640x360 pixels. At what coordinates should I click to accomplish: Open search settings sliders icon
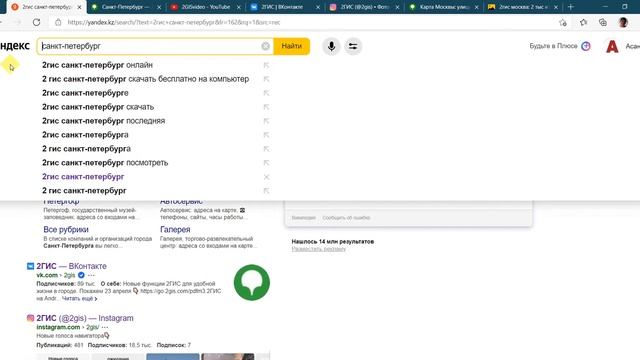353,46
